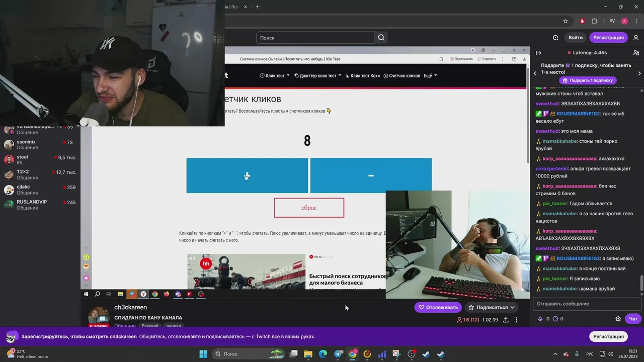Open weather widget showing 22°C
The width and height of the screenshot is (644, 362).
point(27,354)
